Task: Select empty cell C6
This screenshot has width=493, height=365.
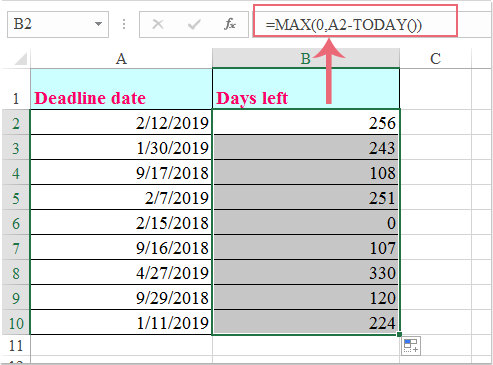Action: tap(436, 222)
